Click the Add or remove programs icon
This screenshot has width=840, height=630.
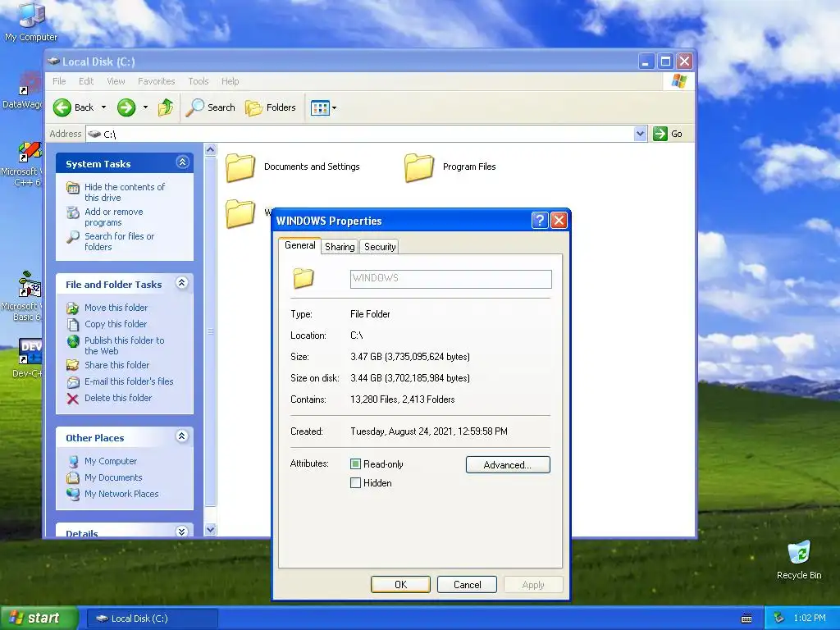[x=73, y=212]
